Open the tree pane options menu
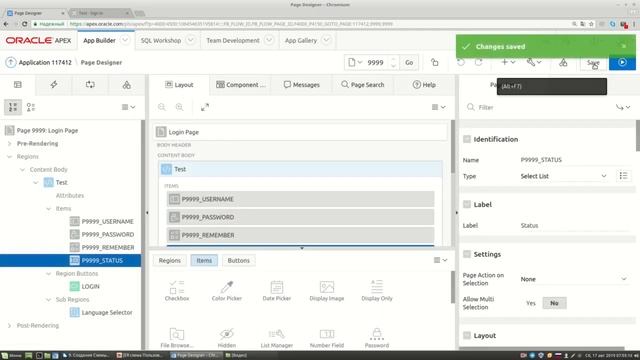 (128, 107)
